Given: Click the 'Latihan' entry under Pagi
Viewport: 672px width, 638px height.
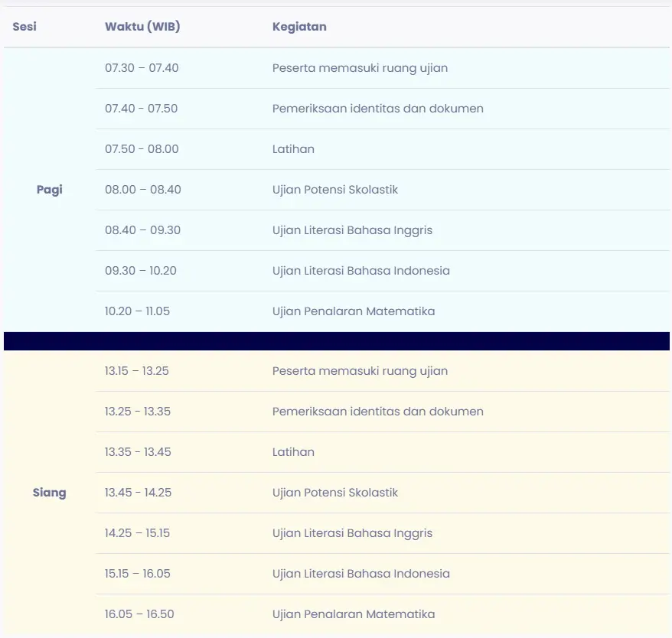Looking at the screenshot, I should pos(293,148).
